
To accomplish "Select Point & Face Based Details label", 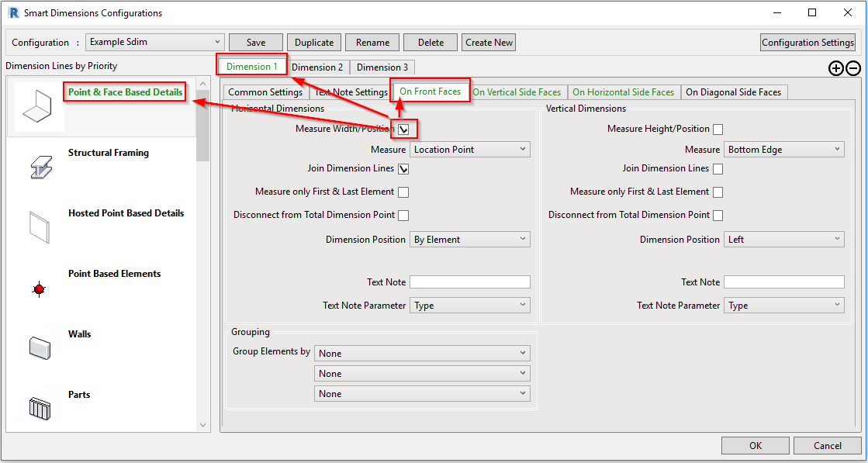I will [125, 92].
